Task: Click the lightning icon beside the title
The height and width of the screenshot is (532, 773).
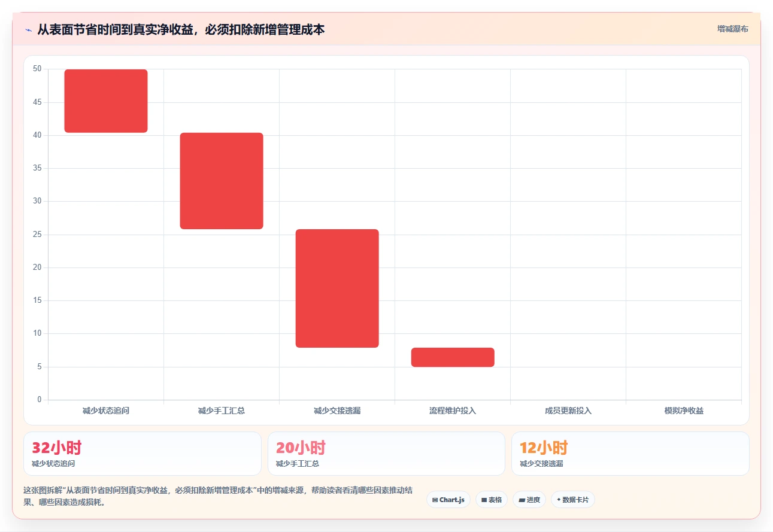Action: [x=28, y=30]
